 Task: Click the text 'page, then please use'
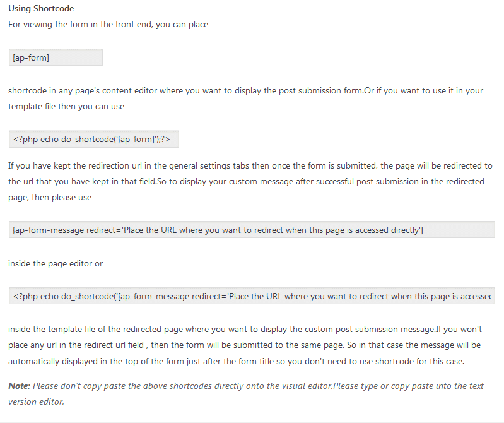(50, 198)
